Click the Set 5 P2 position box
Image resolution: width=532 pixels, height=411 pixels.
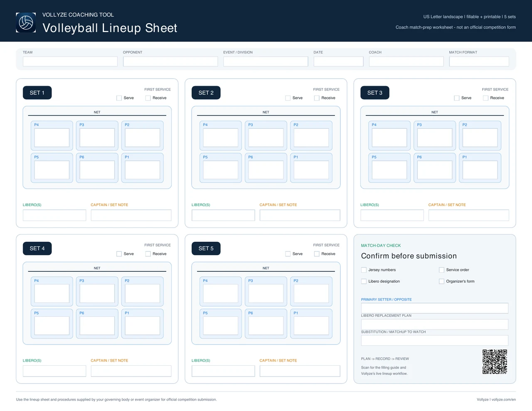311,293
